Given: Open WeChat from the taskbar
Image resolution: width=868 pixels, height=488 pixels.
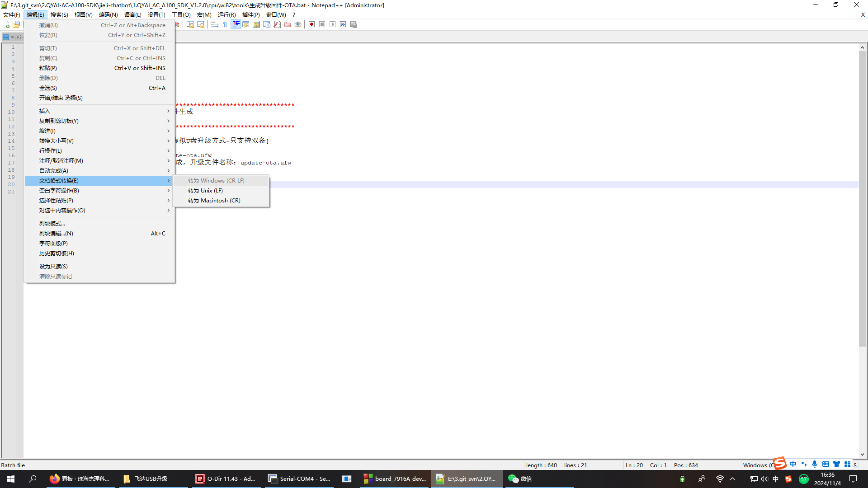Looking at the screenshot, I should [x=520, y=479].
